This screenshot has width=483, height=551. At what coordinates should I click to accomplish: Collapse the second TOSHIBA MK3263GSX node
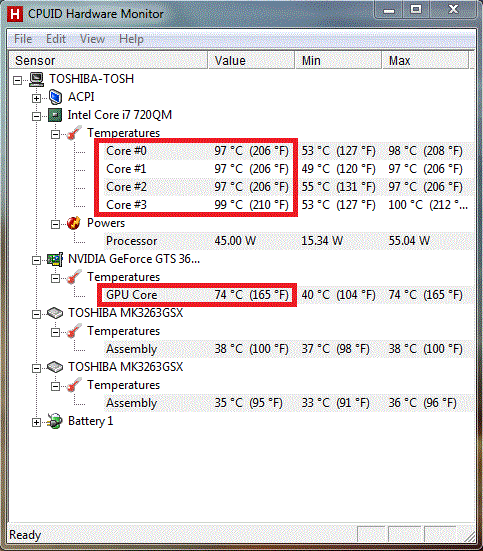(x=36, y=369)
